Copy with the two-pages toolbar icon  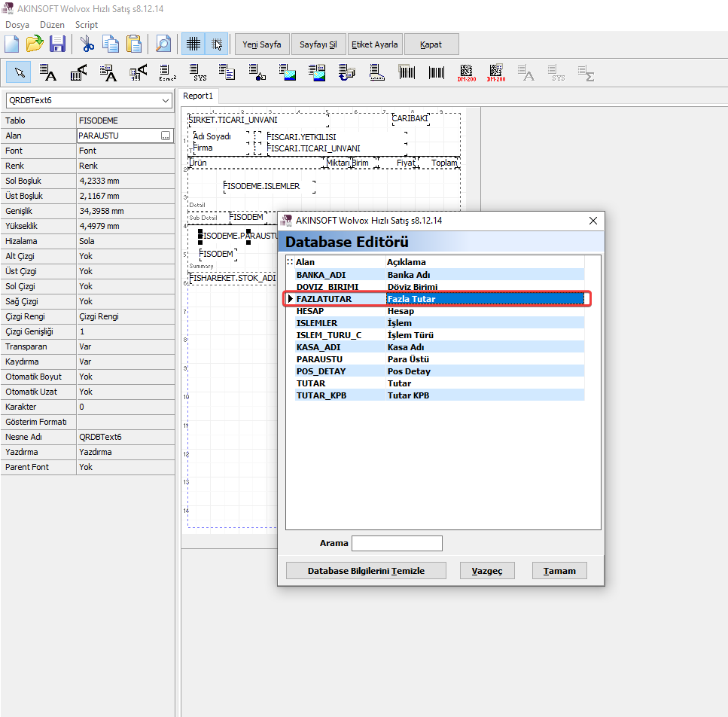pyautogui.click(x=111, y=44)
